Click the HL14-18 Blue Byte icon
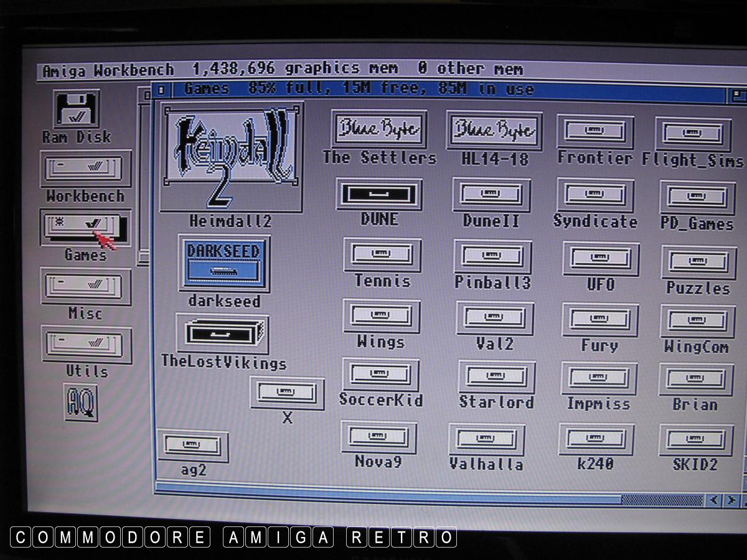The image size is (747, 560). tap(494, 131)
